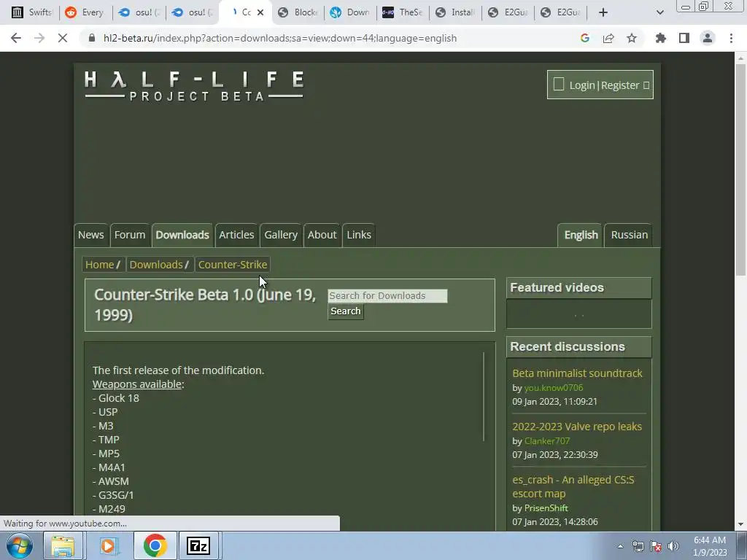
Task: Open the Articles menu item
Action: tap(236, 235)
